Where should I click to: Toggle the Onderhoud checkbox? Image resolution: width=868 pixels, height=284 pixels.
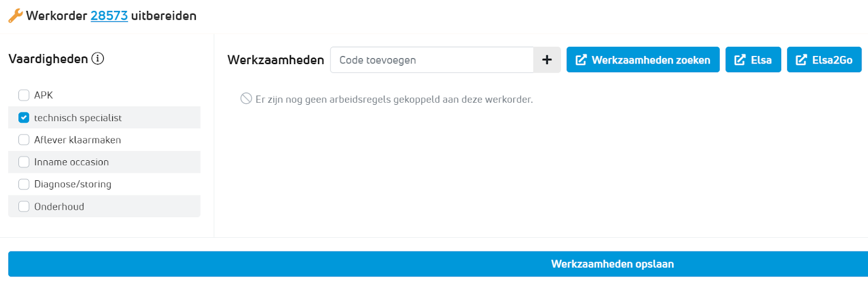(x=24, y=207)
